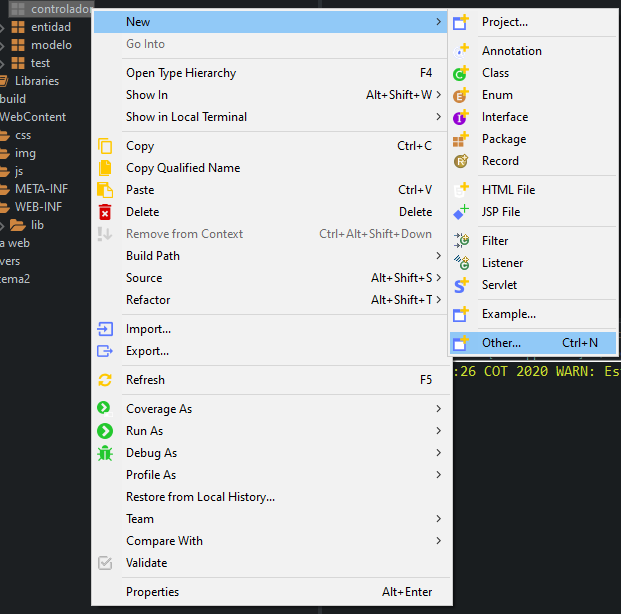Select the WEB-INF folder in tree
The height and width of the screenshot is (614, 621).
point(37,207)
